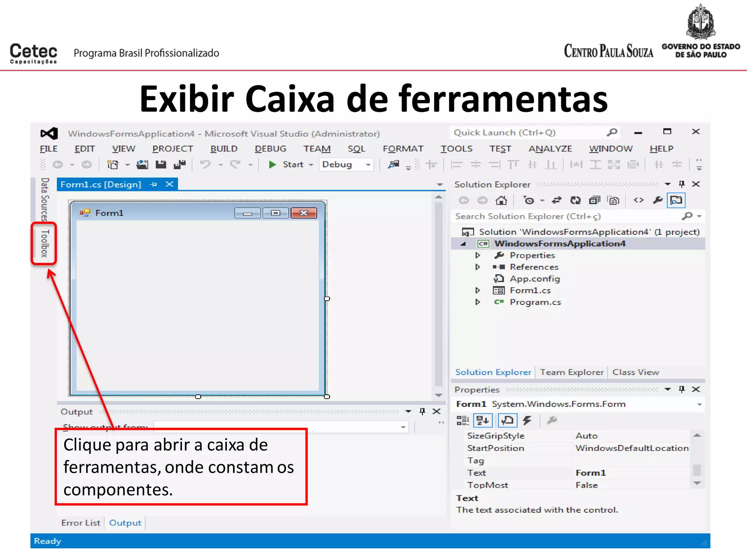This screenshot has height=560, width=747.
Task: Toggle Preview Selected Items in Solution Explorer
Action: pos(676,200)
